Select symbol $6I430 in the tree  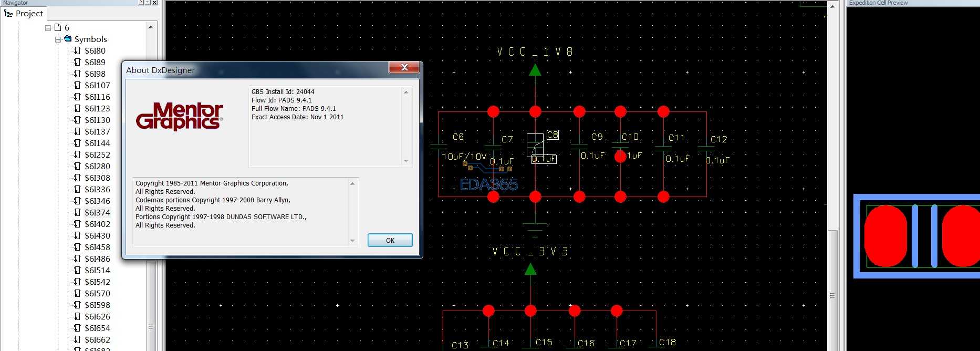pos(97,236)
